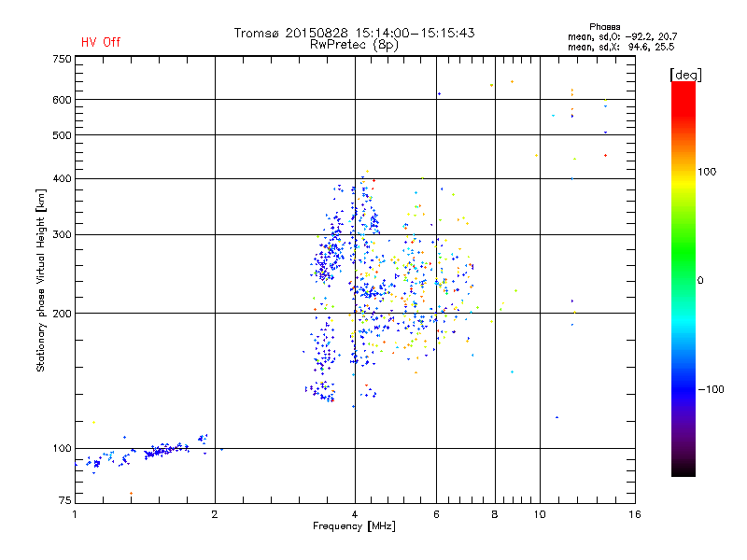Click the y-axis tick label '200'

pyautogui.click(x=62, y=314)
